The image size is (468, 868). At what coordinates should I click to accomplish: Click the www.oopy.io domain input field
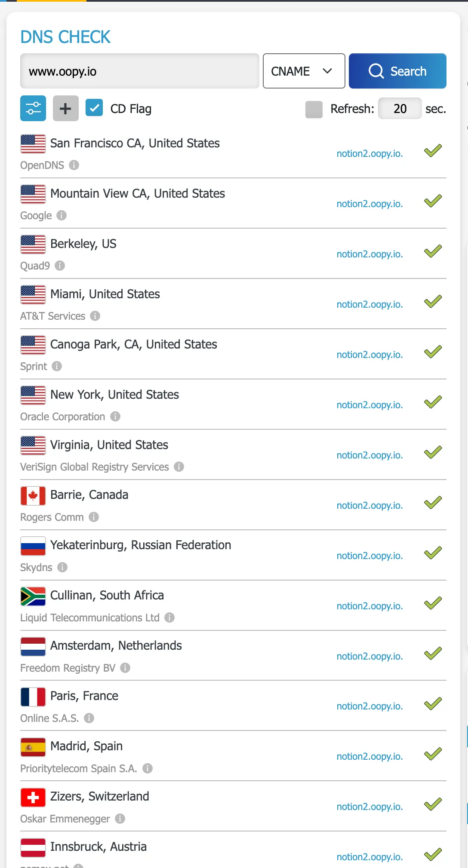(140, 71)
